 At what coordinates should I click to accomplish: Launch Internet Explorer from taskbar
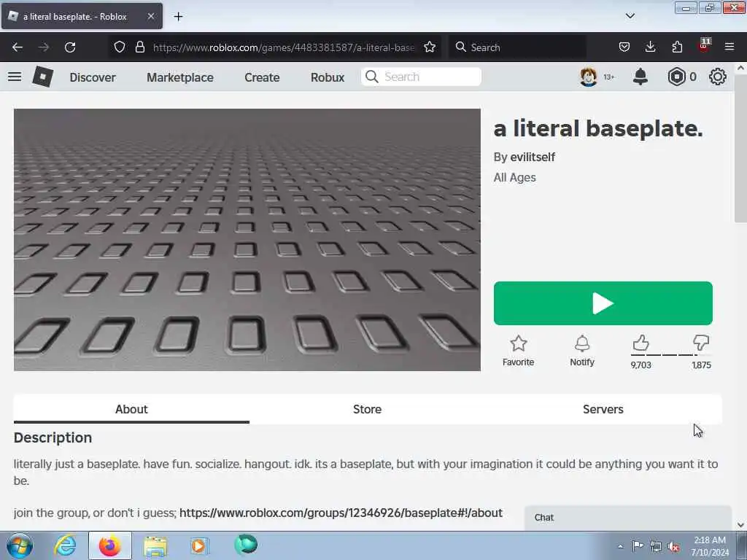65,545
